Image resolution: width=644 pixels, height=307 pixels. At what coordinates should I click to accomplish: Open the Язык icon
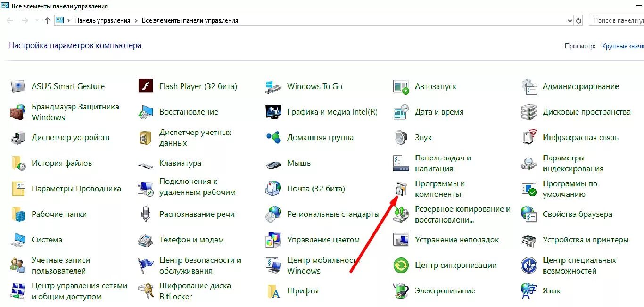[529, 290]
